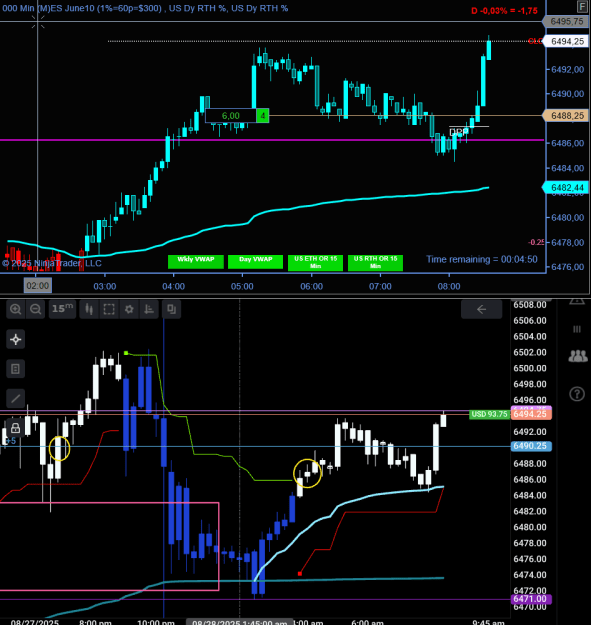The height and width of the screenshot is (625, 591).
Task: Click the 08/28/2025 1:45:00 am date label
Action: (239, 622)
